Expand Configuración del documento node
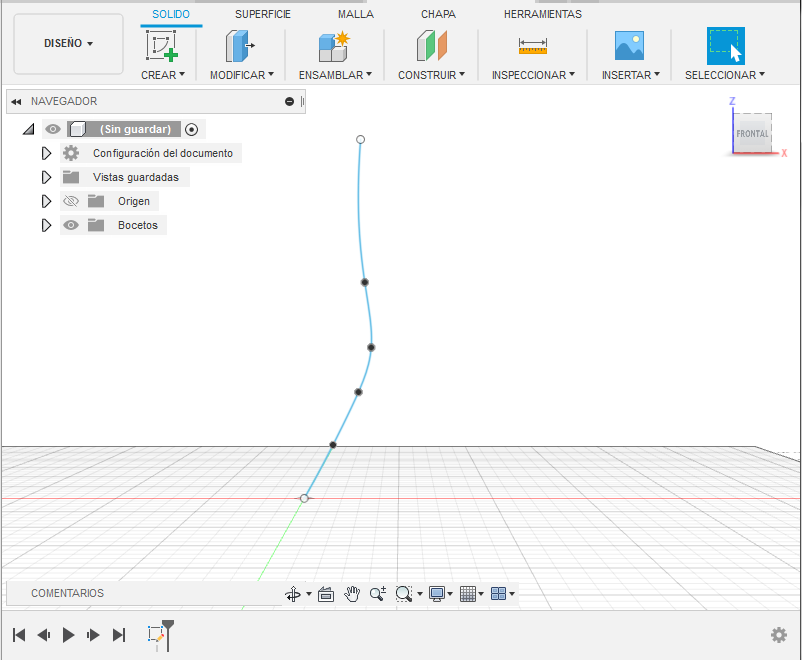This screenshot has height=660, width=802. point(46,153)
